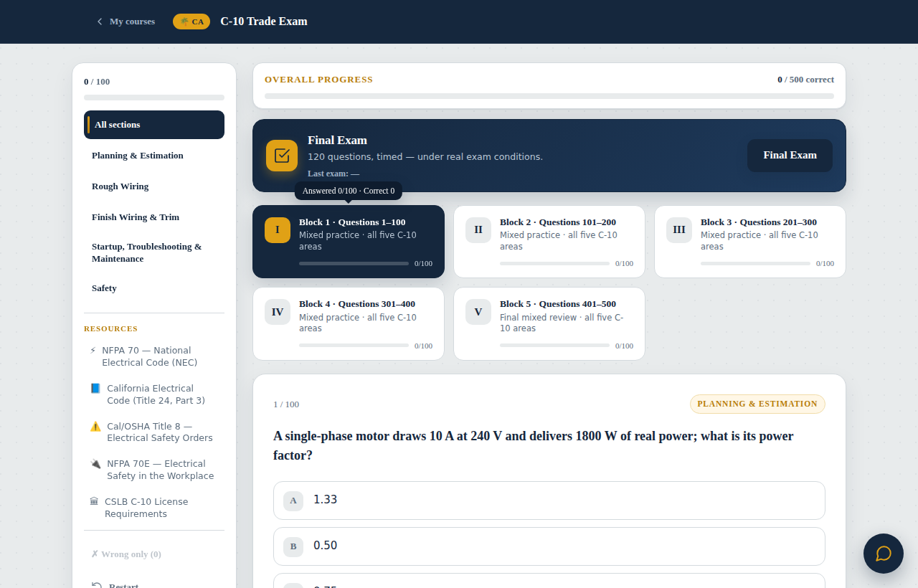Start the Final Exam button
Viewport: 918px width, 588px height.
(790, 156)
